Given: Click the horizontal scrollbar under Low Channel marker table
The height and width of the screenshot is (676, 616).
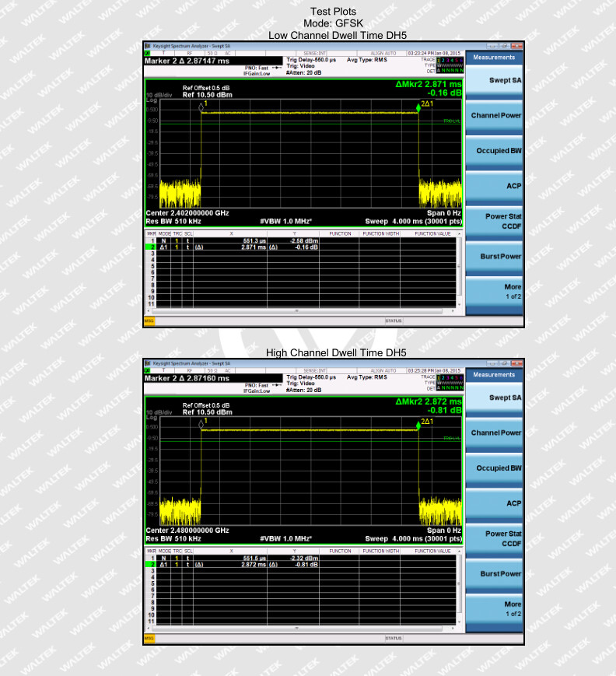Looking at the screenshot, I should click(296, 310).
